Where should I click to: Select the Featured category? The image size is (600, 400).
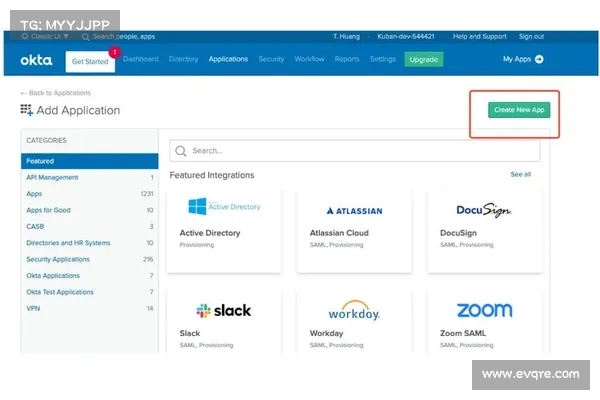tap(90, 161)
